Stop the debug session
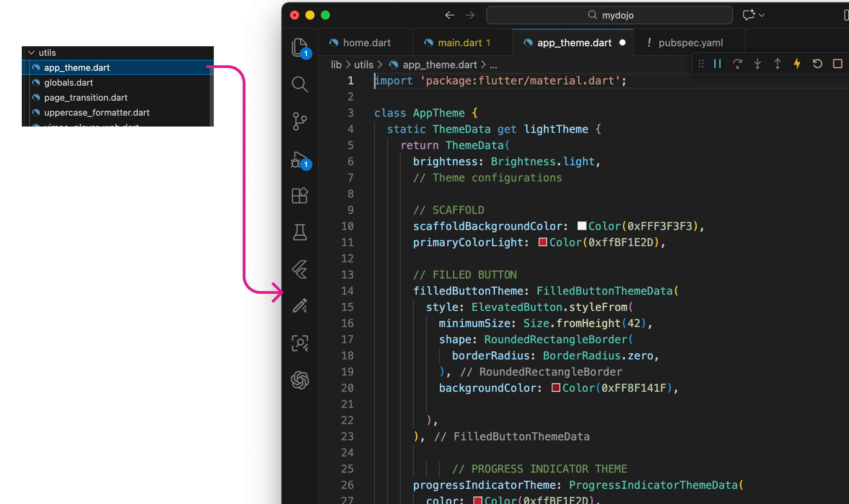 pyautogui.click(x=837, y=64)
